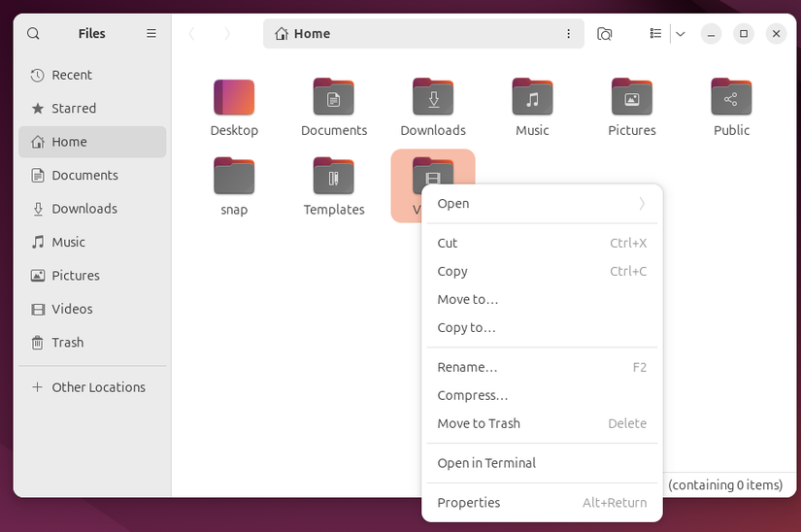Select the Pictures folder icon

pos(632,98)
